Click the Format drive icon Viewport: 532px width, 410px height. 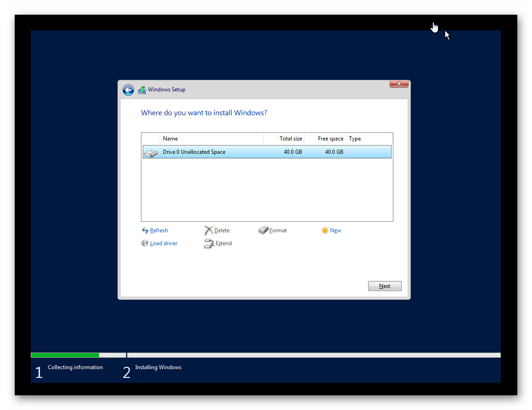pyautogui.click(x=263, y=230)
